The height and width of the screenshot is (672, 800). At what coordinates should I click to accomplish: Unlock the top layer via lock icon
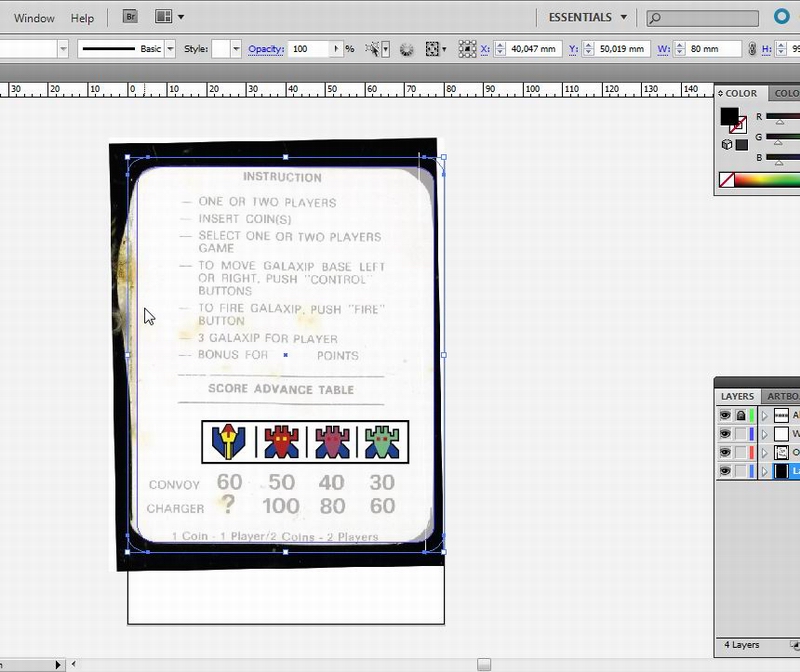tap(741, 415)
